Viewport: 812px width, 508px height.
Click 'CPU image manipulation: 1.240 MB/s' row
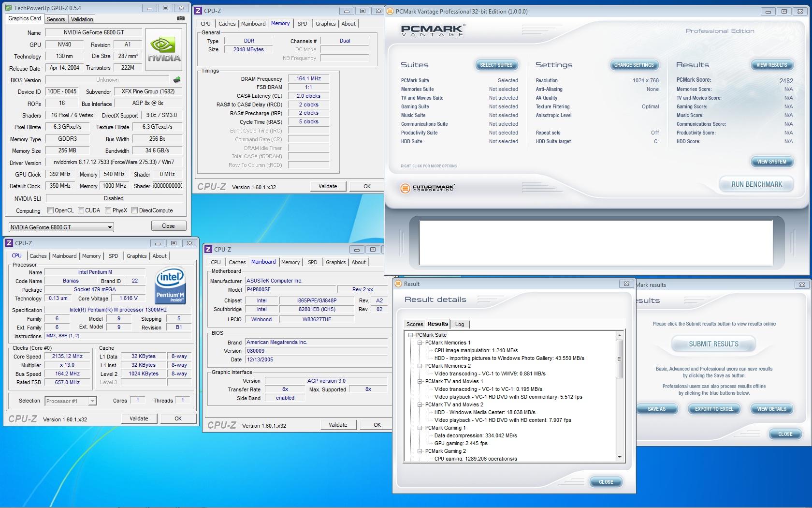[476, 350]
